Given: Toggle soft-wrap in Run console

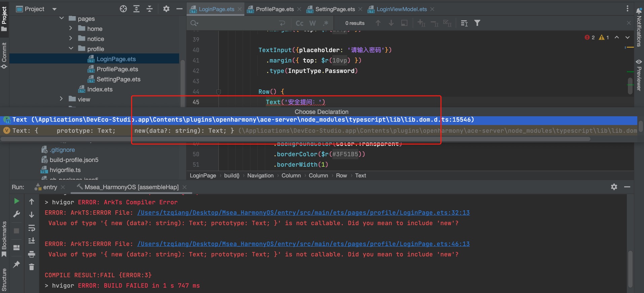Looking at the screenshot, I should [x=32, y=228].
